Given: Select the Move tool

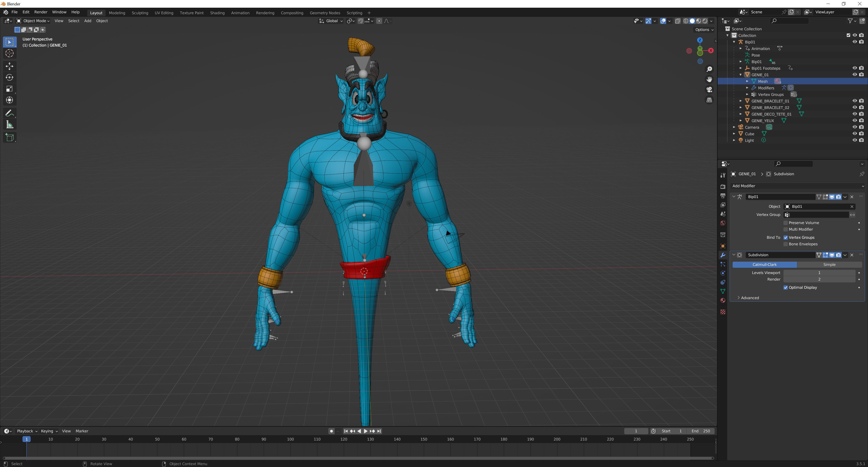Looking at the screenshot, I should coord(9,66).
